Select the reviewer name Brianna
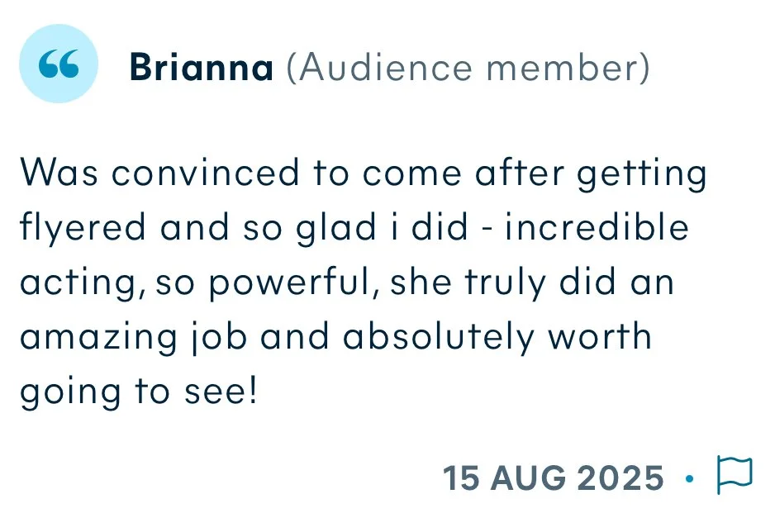 (x=201, y=68)
